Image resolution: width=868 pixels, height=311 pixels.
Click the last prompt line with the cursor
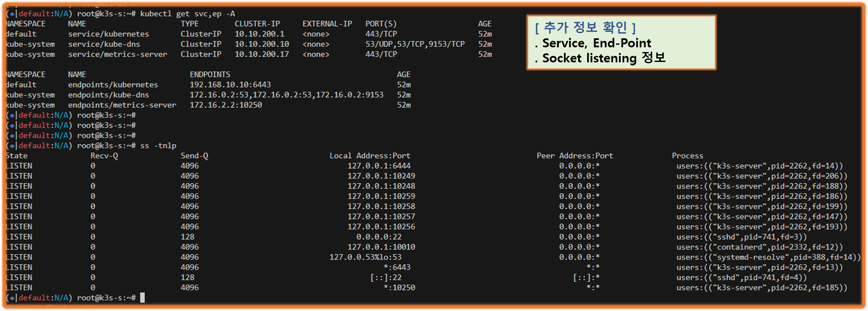[x=75, y=298]
